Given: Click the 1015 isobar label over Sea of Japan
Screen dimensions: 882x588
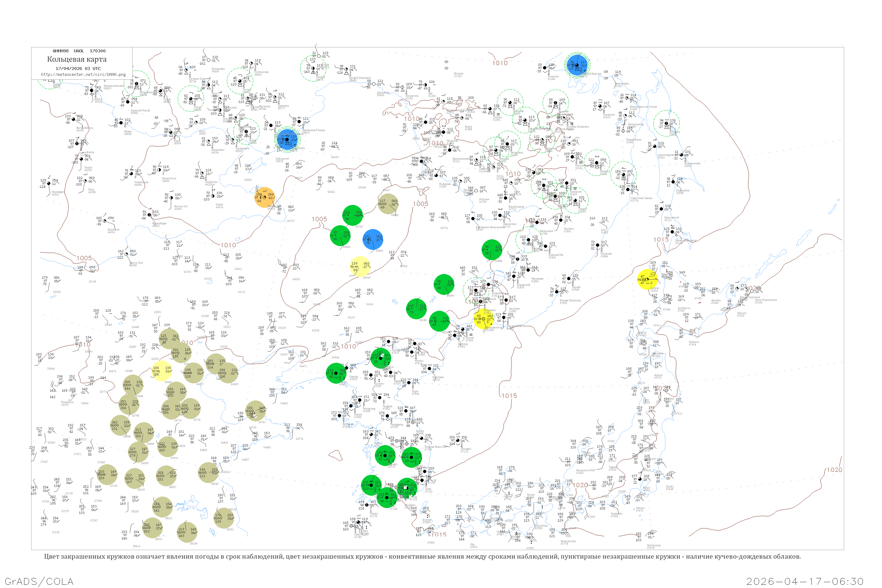Looking at the screenshot, I should click(x=509, y=396).
